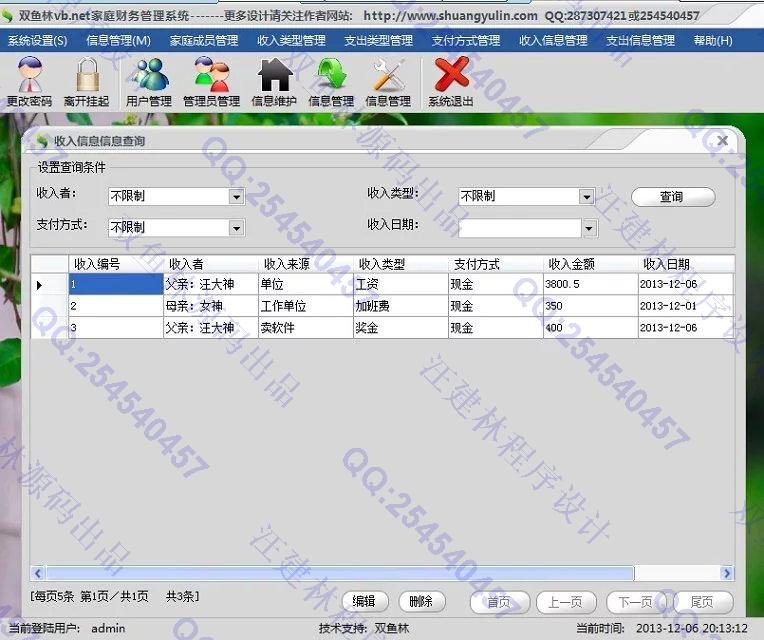Select the row marker arrow of row 1
The image size is (764, 640).
point(40,285)
